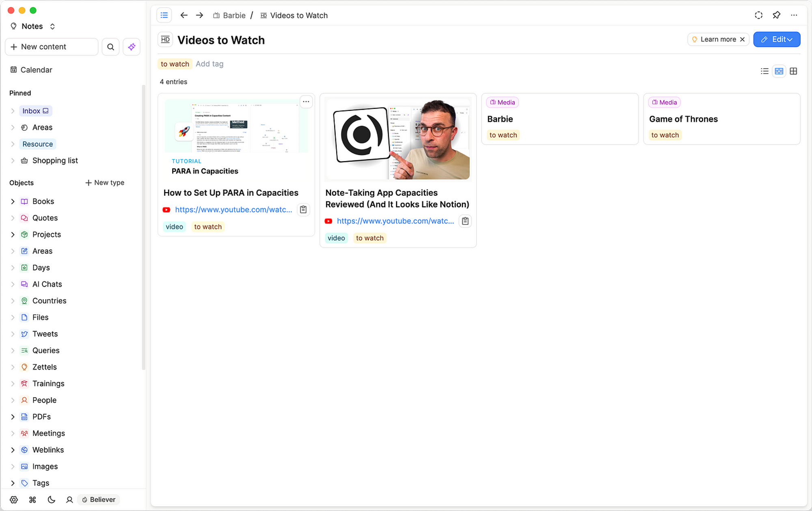Close the Learn more banner
This screenshot has height=511, width=812.
pos(742,39)
